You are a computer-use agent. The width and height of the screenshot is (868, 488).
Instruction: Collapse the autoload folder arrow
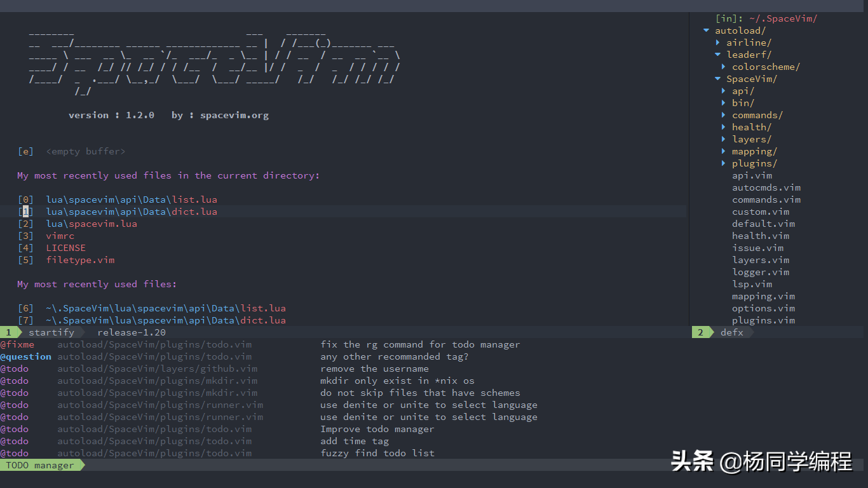click(706, 30)
